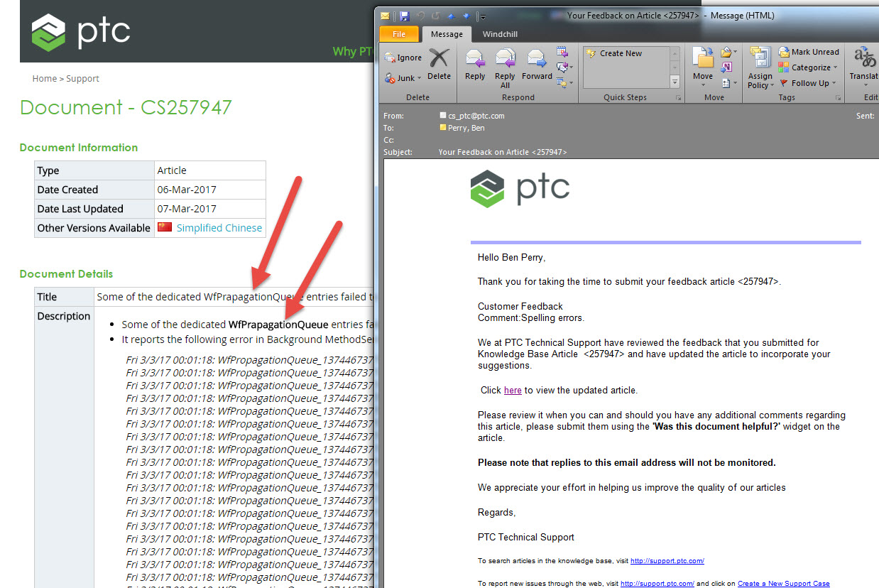Open support.ptc.com link for reporting issues

657,584
